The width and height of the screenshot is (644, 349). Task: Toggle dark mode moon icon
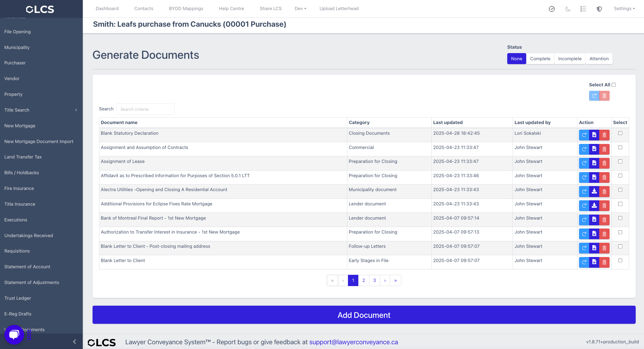coord(568,9)
